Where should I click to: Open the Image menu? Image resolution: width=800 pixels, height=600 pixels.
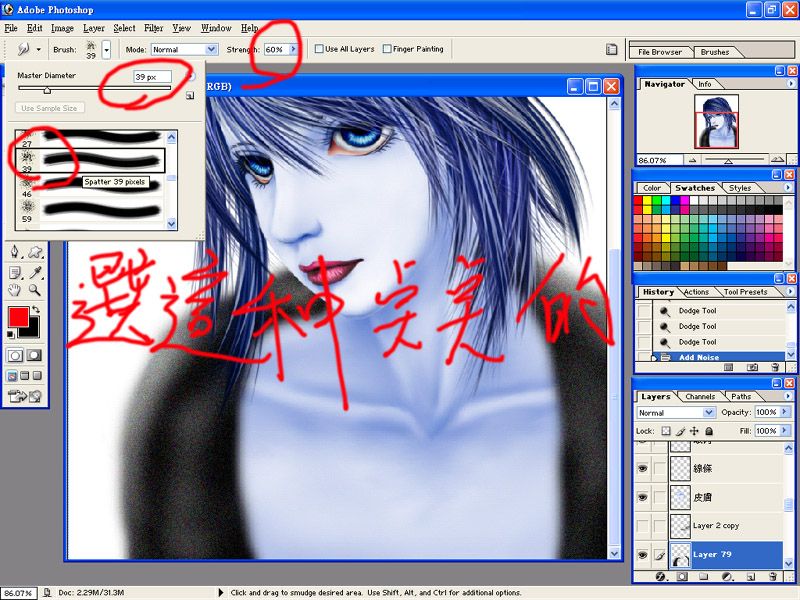tap(62, 28)
